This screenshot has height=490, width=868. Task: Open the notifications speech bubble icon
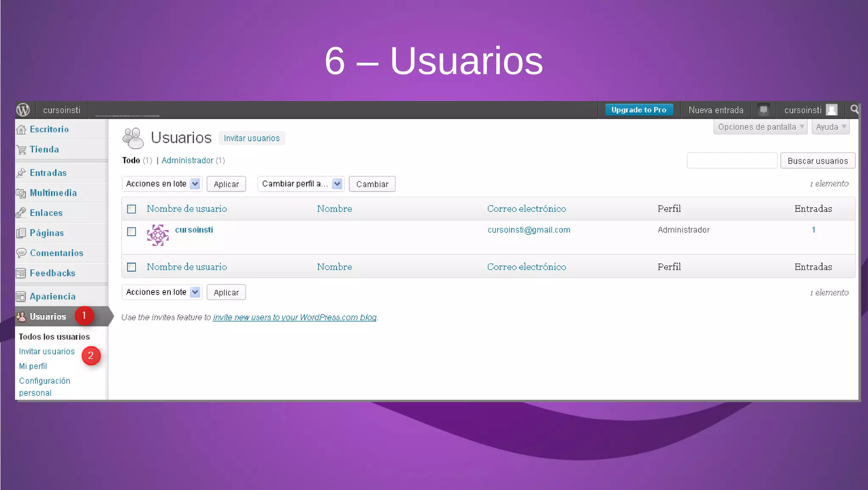(x=763, y=110)
